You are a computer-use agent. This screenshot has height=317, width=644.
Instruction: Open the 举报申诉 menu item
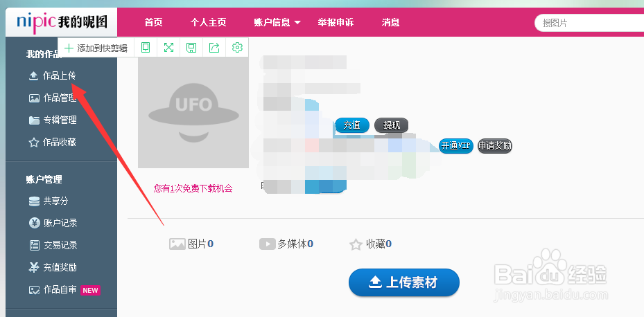[336, 22]
